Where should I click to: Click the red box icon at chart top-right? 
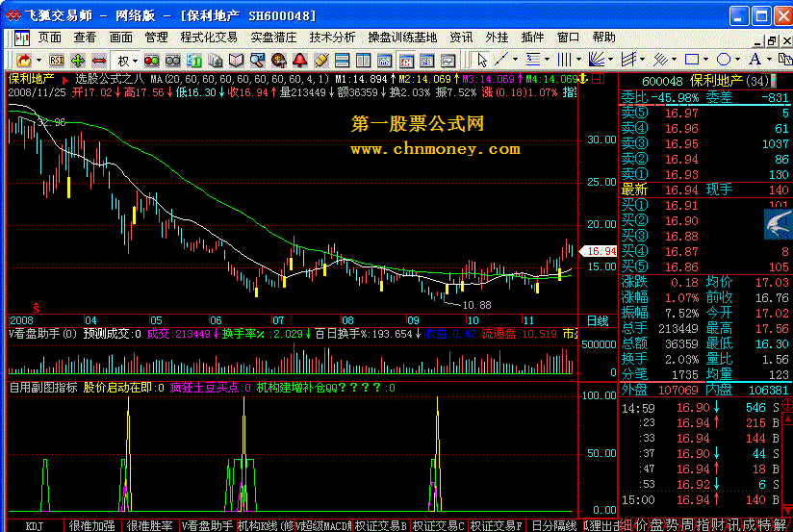tap(599, 78)
